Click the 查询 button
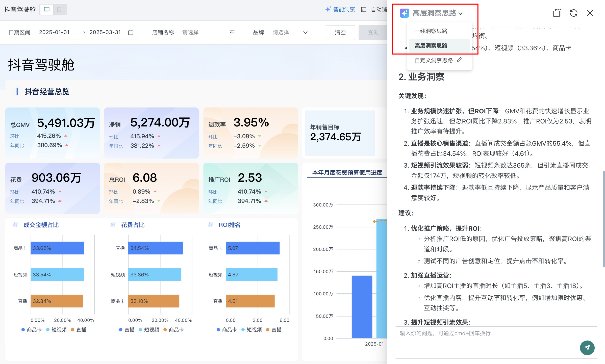Image resolution: width=605 pixels, height=364 pixels. (x=373, y=33)
